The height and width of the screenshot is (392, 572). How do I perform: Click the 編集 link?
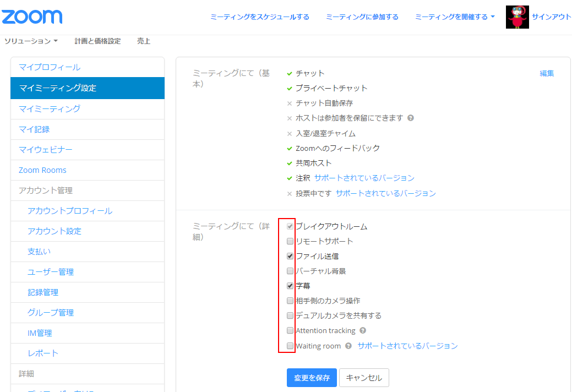(x=547, y=73)
